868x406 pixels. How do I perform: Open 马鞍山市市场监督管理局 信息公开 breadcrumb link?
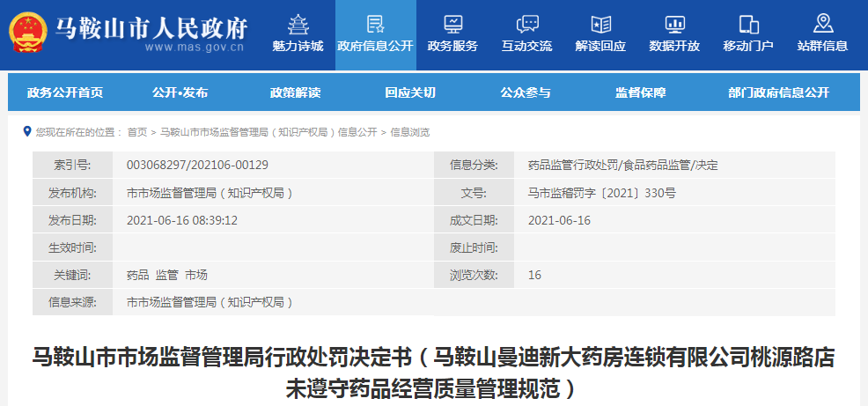[268, 132]
